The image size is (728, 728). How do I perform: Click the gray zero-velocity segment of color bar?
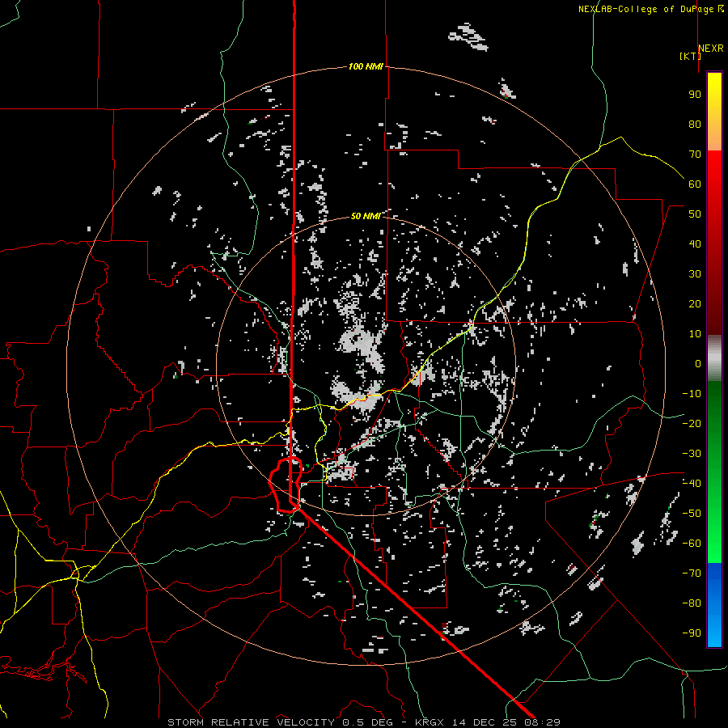coord(714,358)
